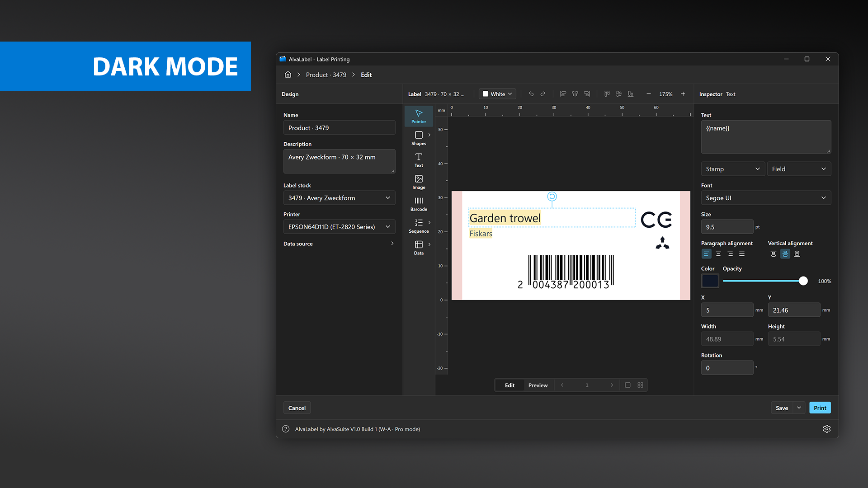Open settings gear in status bar

(827, 429)
